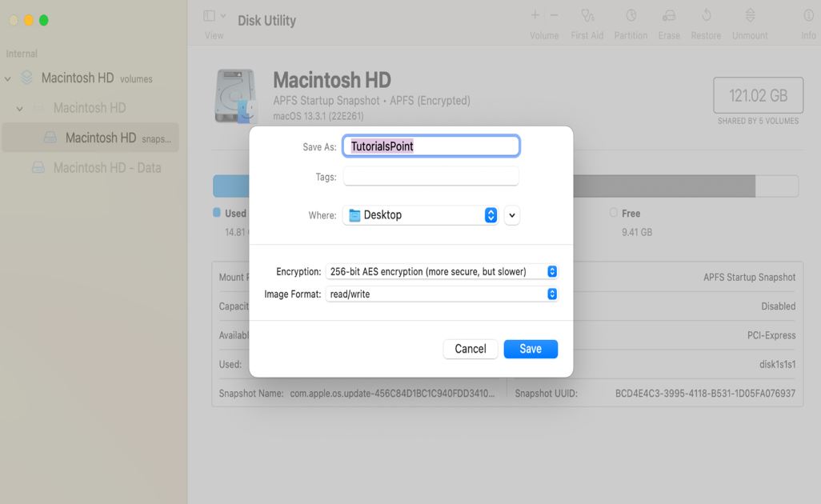Collapse the Macintosh HD volumes group

pos(8,78)
